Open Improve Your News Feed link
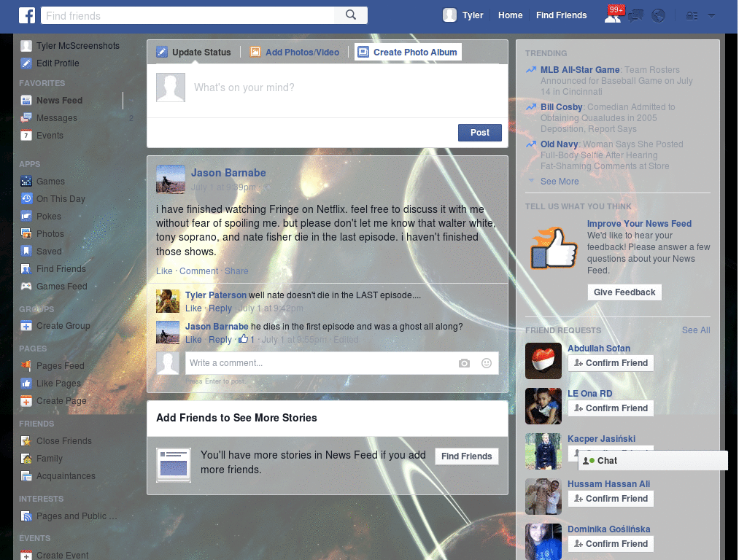Screen dimensions: 747x560 click(639, 223)
